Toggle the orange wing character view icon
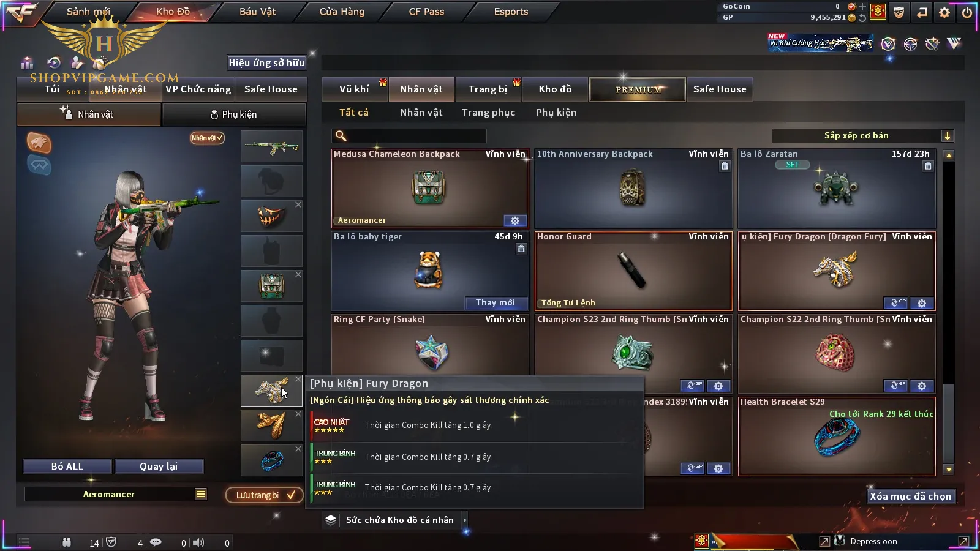The height and width of the screenshot is (551, 980). [x=39, y=143]
